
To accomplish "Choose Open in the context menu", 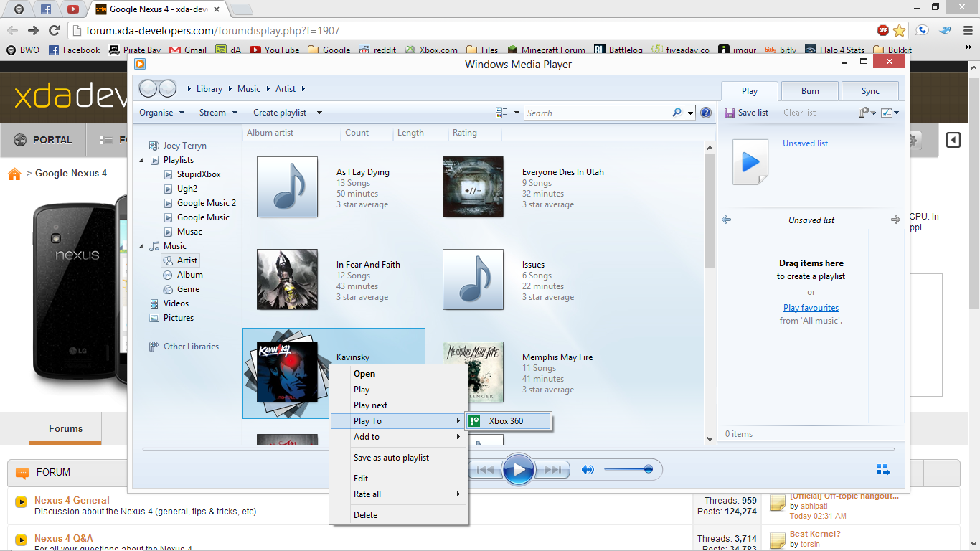I will [398, 374].
